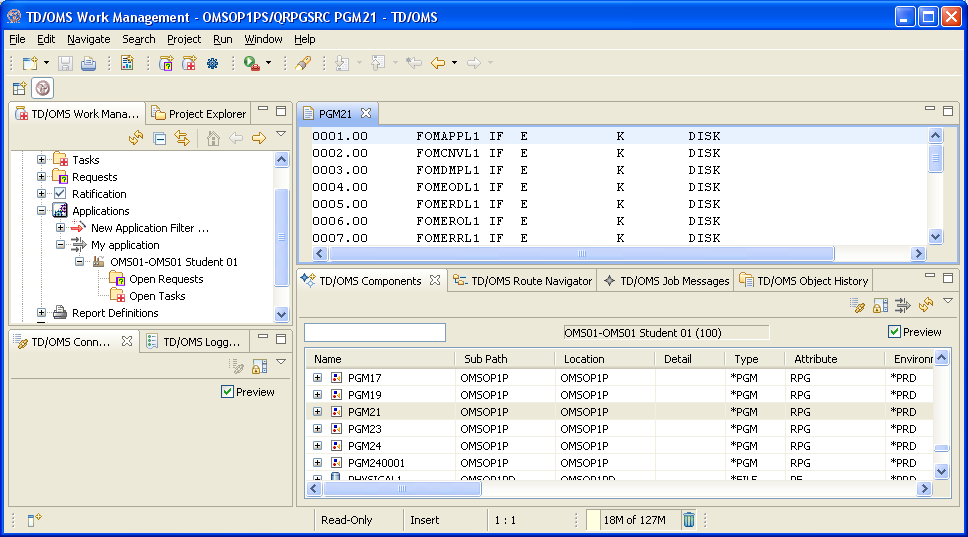Expand the PGM17 component row

pyautogui.click(x=318, y=378)
